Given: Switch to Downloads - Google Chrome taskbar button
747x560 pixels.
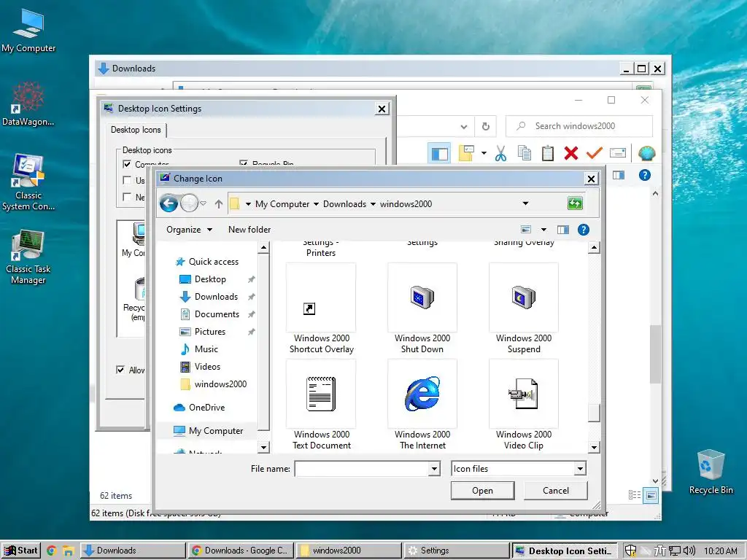Looking at the screenshot, I should pyautogui.click(x=241, y=551).
